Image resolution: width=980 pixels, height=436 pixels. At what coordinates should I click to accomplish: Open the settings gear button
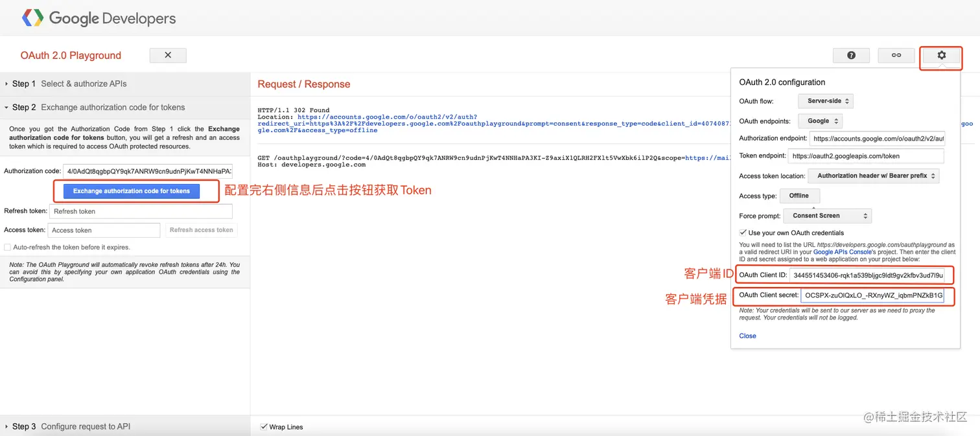[941, 56]
